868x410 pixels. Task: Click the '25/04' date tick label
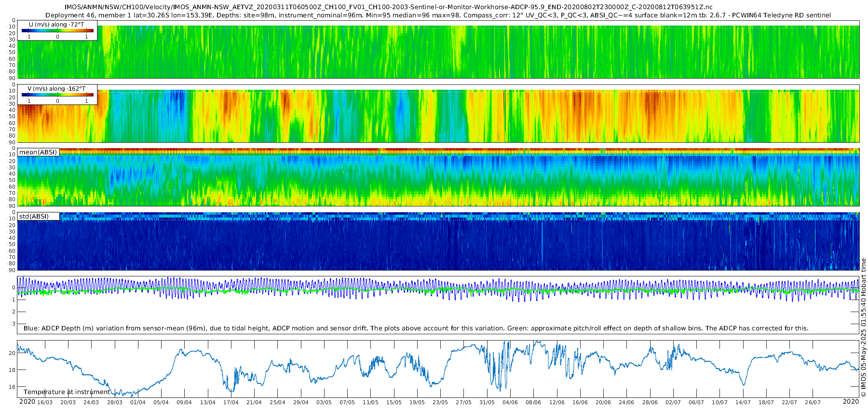click(277, 402)
